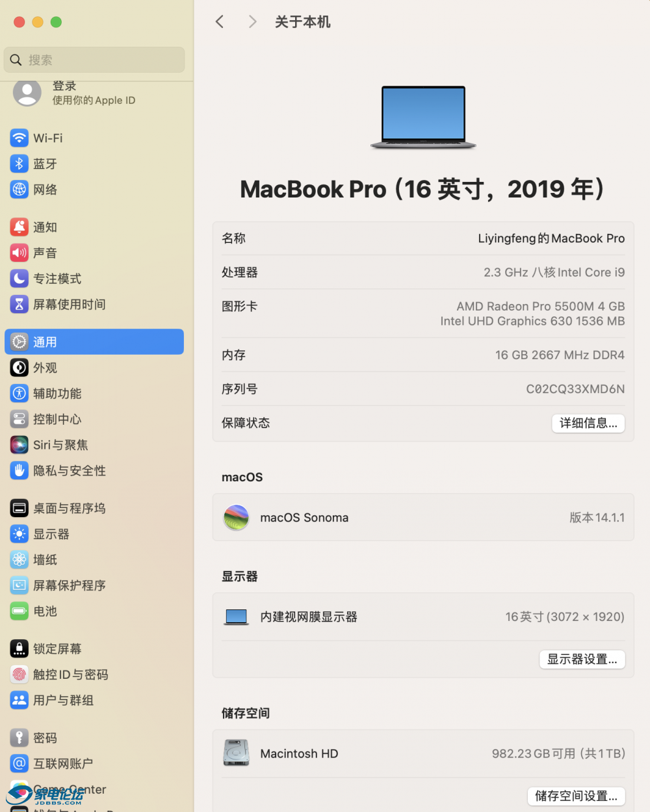Click storage text 982.23 GB 可用
This screenshot has height=812, width=650.
[x=534, y=754]
